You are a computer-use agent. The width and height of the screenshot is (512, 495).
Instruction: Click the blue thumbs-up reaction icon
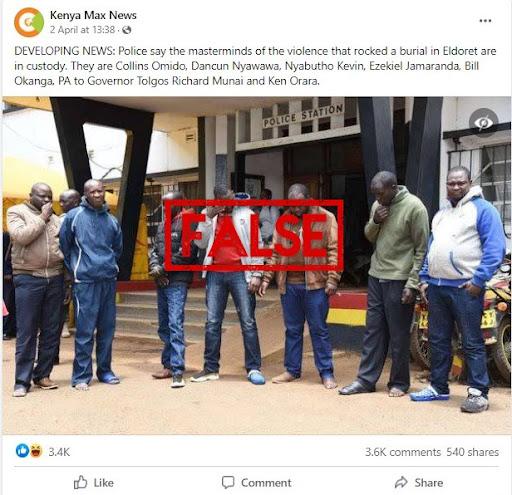[22, 451]
